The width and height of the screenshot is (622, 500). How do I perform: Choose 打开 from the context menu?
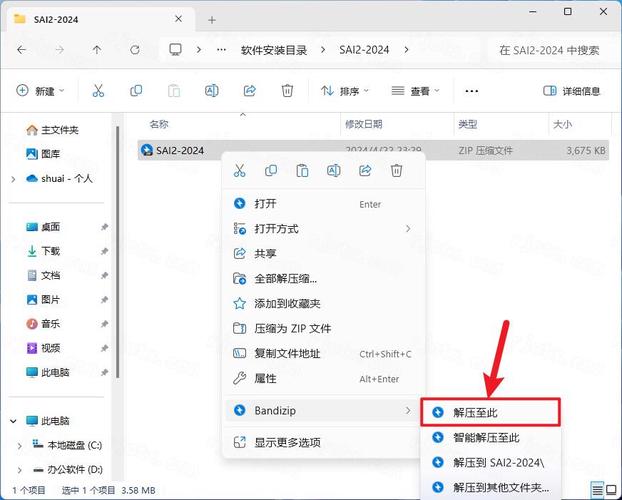pos(324,204)
